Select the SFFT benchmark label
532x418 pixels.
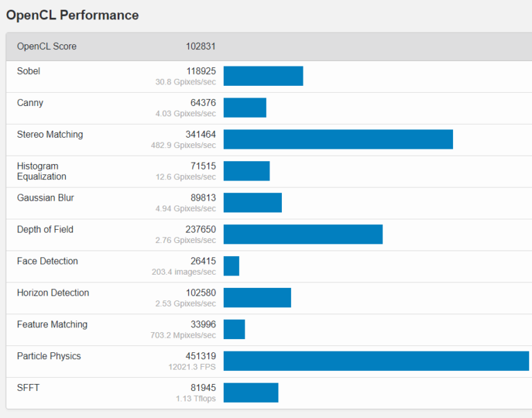28,388
